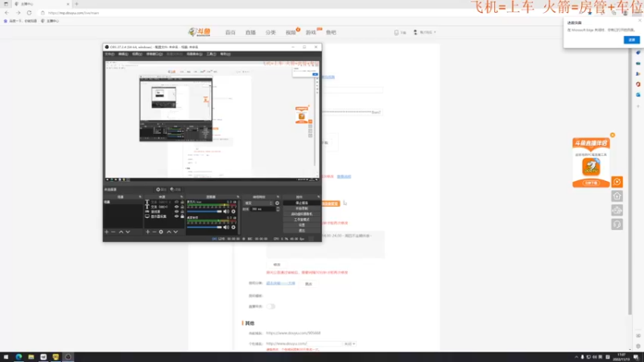Open Edge from the taskbar
The height and width of the screenshot is (362, 644).
point(19,357)
